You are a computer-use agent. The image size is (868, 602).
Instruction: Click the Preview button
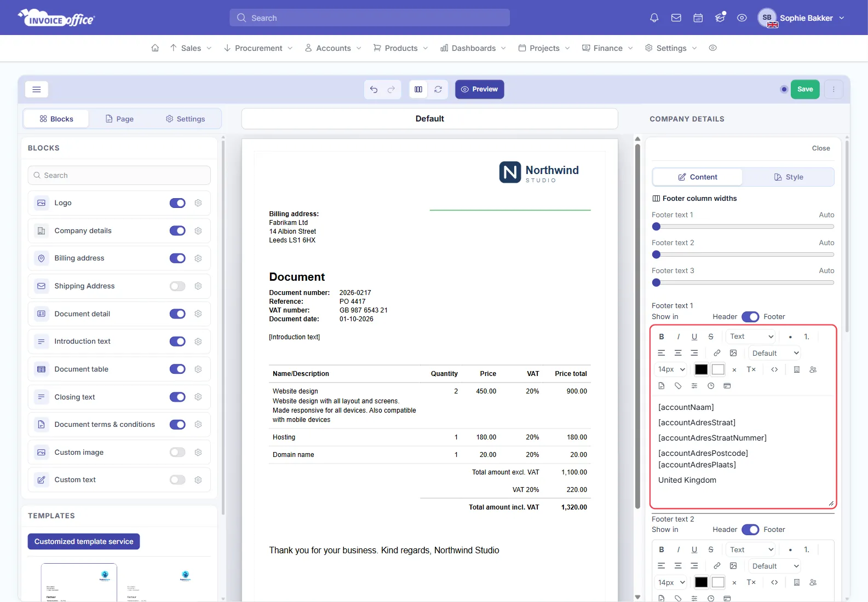(x=480, y=89)
